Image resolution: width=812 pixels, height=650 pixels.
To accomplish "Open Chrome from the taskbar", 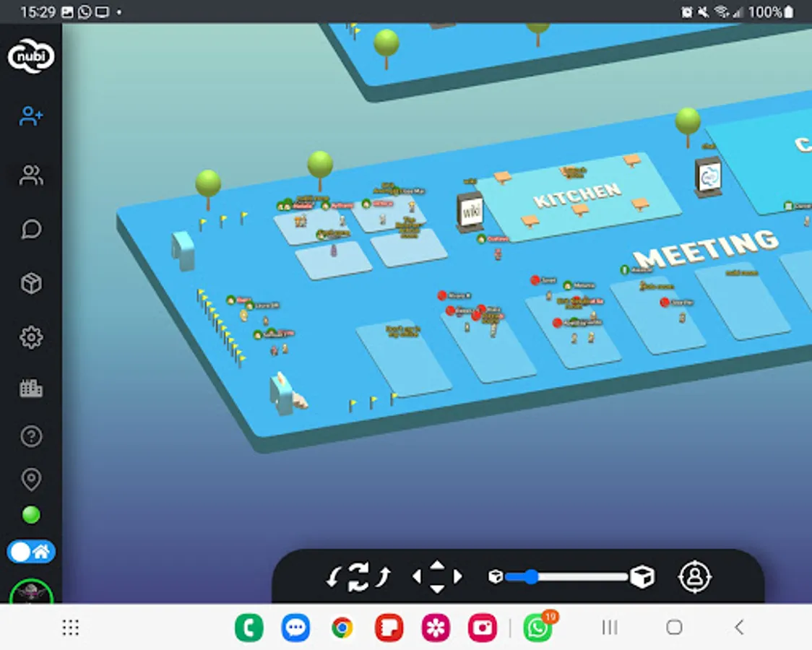I will click(342, 628).
